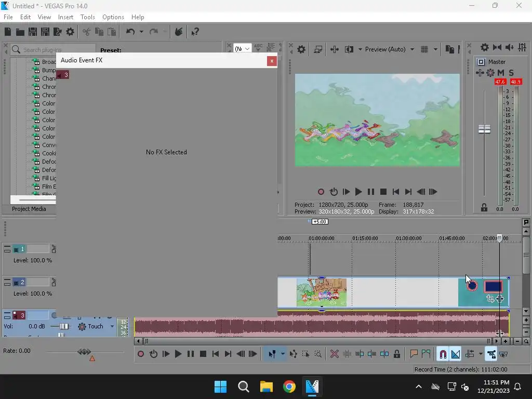Screen dimensions: 532x399
Task: Cut selection with scissors icon
Action: [87, 32]
